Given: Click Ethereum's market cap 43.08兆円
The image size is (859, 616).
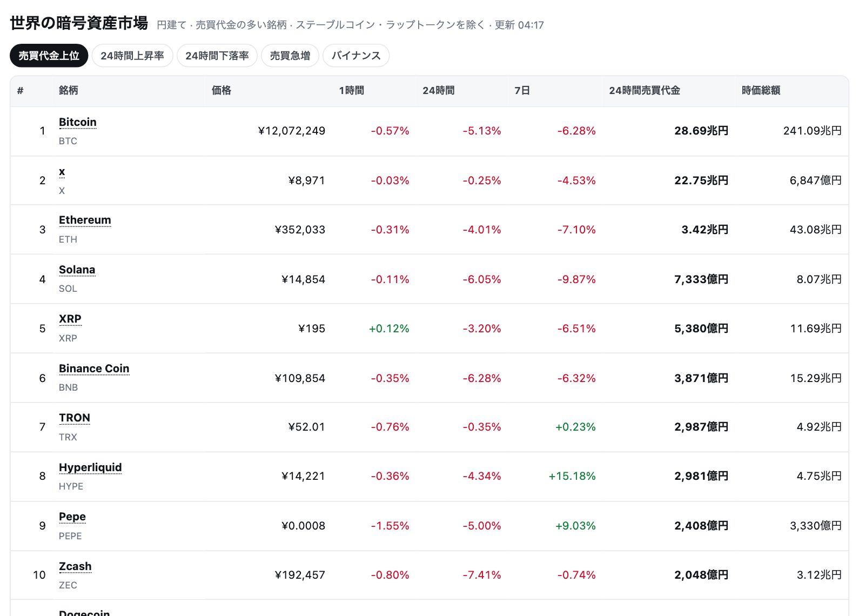Looking at the screenshot, I should [816, 230].
